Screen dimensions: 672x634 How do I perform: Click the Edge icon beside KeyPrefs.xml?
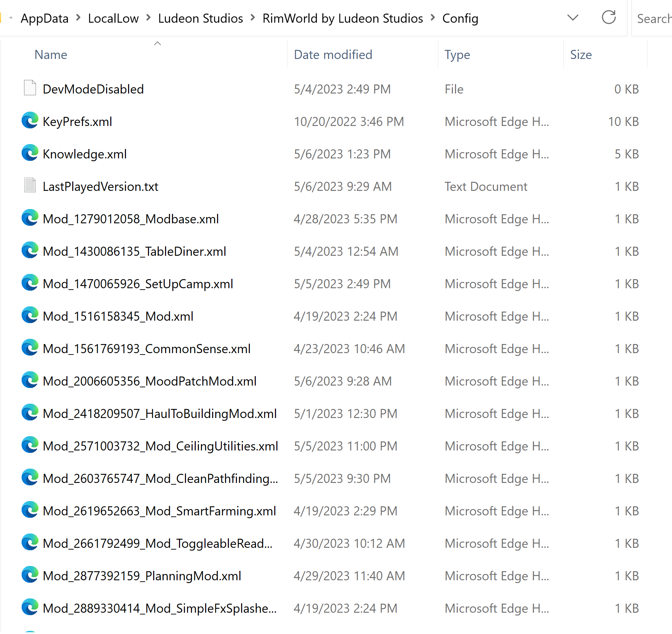coord(30,121)
